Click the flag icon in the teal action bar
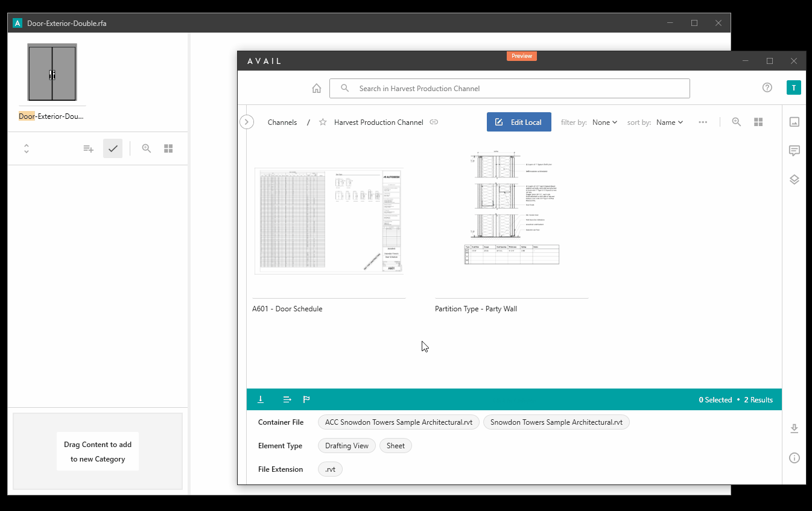Viewport: 812px width, 511px height. pos(306,399)
